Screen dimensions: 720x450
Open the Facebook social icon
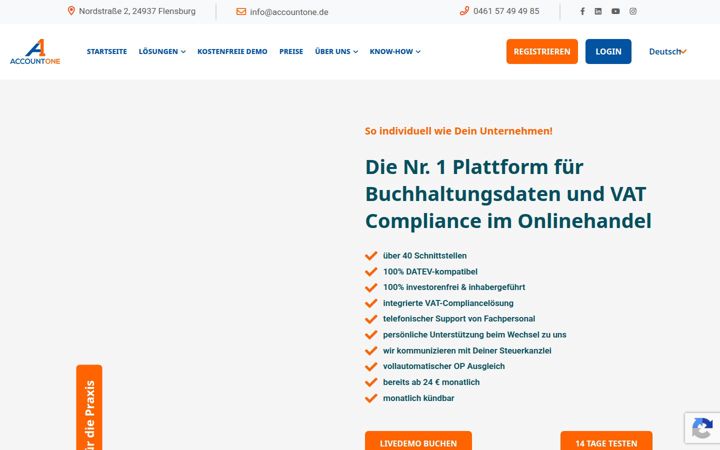pyautogui.click(x=582, y=11)
